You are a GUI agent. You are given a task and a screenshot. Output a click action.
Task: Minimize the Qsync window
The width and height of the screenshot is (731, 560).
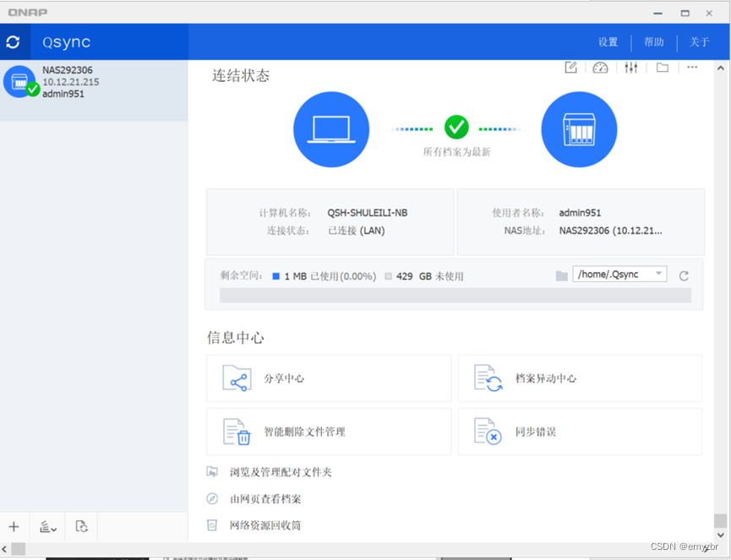tap(657, 13)
